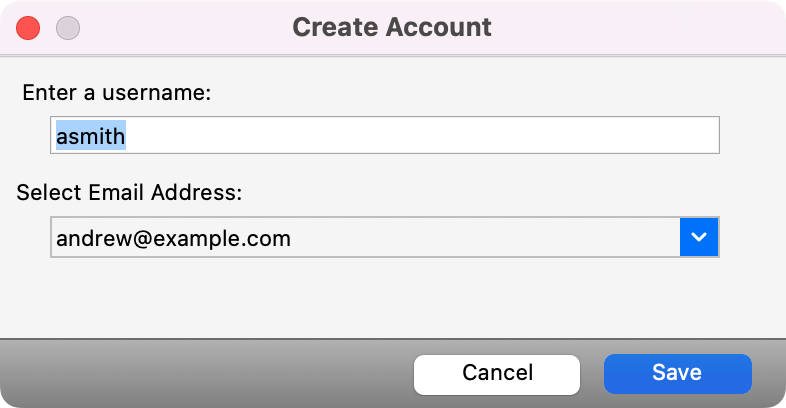Viewport: 786px width, 408px height.
Task: Expand the email address dropdown chevron
Action: tap(699, 237)
